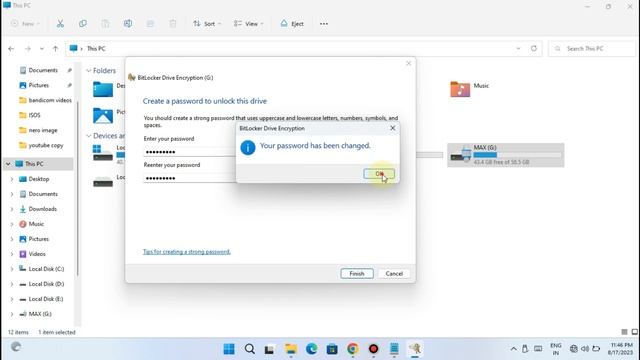
Task: Collapse the Folders group header
Action: pyautogui.click(x=89, y=71)
